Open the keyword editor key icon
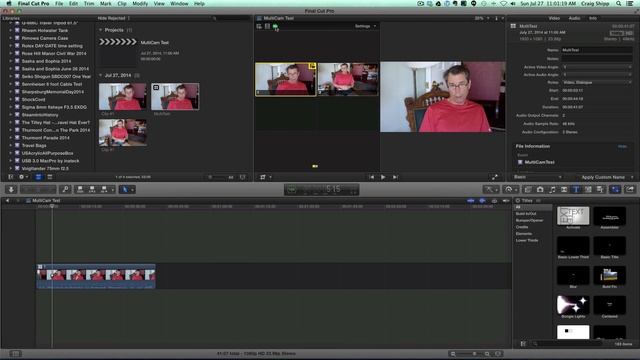Viewport: 640px width, 360px height. [x=65, y=189]
